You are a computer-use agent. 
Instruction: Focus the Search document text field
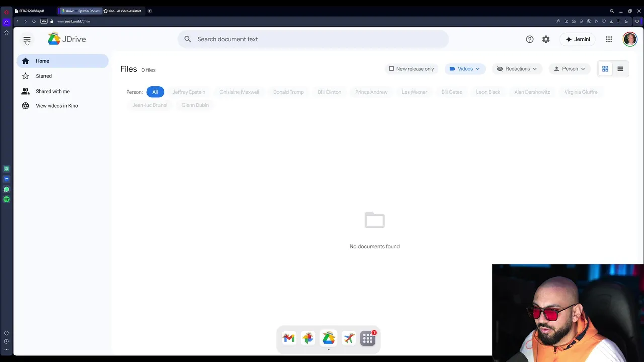(313, 39)
